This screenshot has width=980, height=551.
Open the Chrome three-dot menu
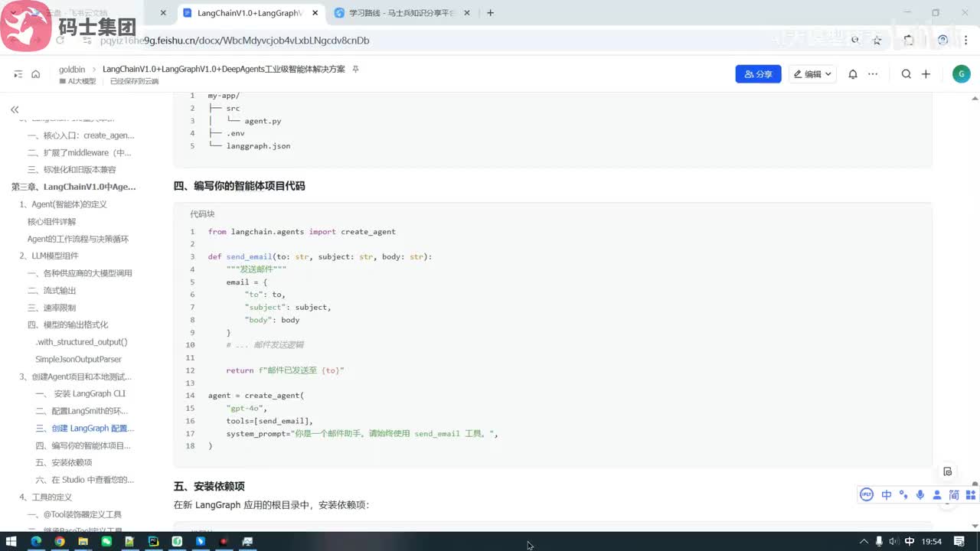coord(965,41)
